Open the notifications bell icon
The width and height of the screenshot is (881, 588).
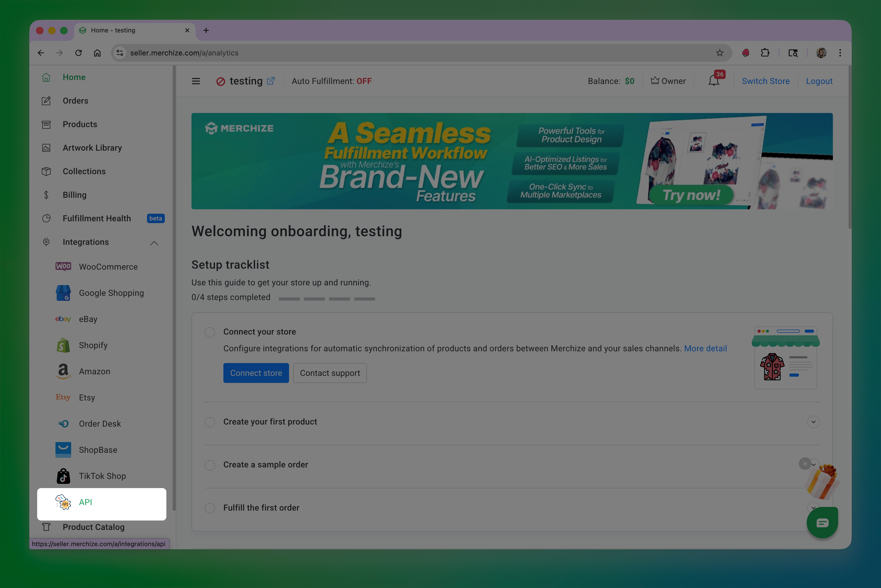point(713,81)
